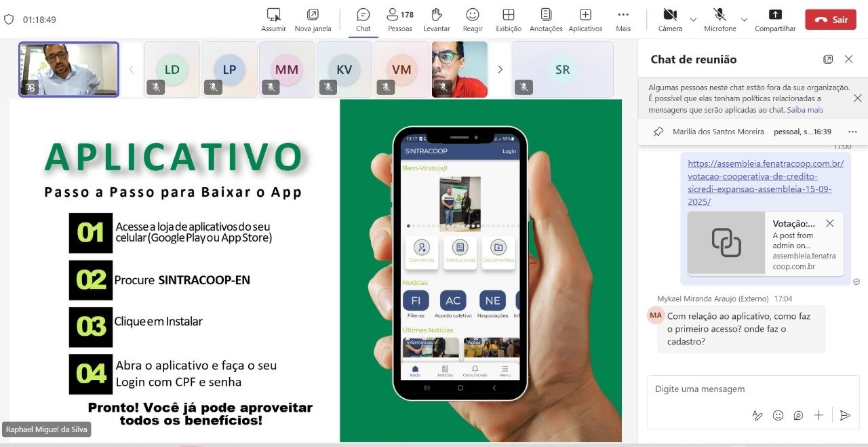This screenshot has width=868, height=447.
Task: Open the emoji picker in message box
Action: (x=778, y=415)
